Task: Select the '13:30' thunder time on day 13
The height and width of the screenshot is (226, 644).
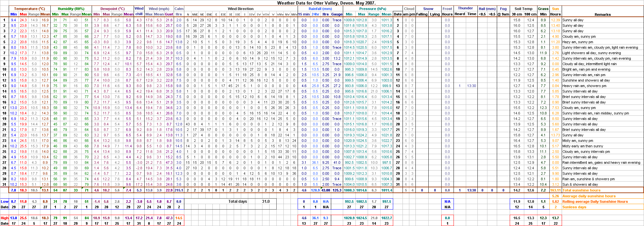Action: 472,86
